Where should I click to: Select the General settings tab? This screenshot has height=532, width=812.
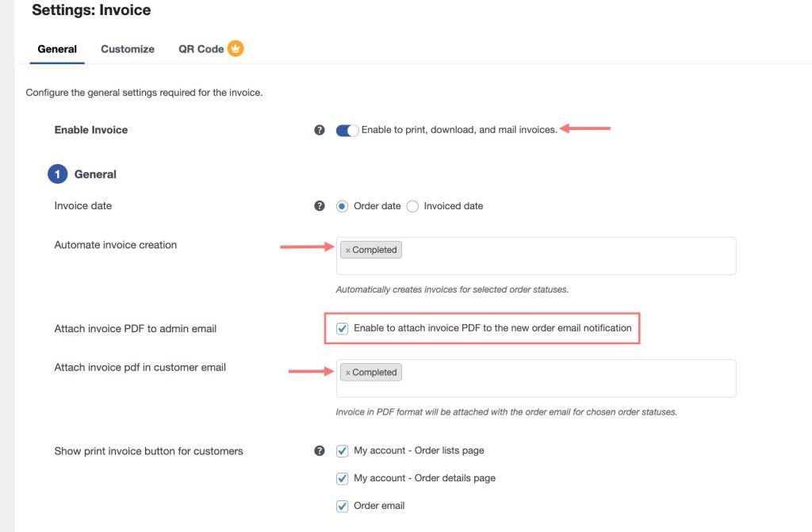[x=56, y=48]
